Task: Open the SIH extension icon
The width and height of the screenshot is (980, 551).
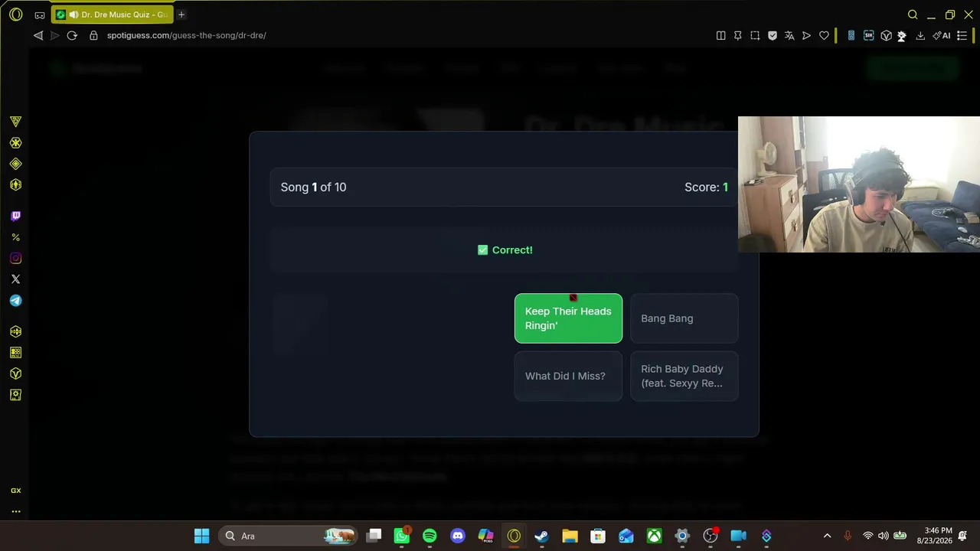Action: pos(868,35)
